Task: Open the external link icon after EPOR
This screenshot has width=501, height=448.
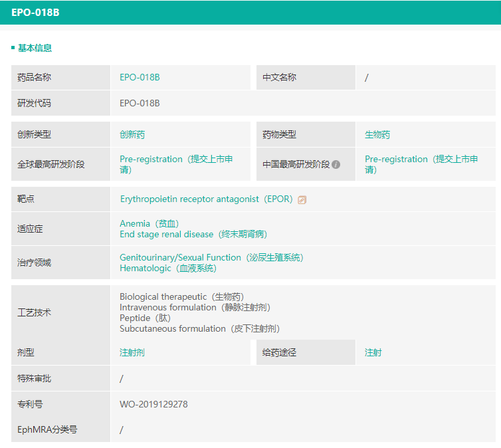Action: [302, 199]
